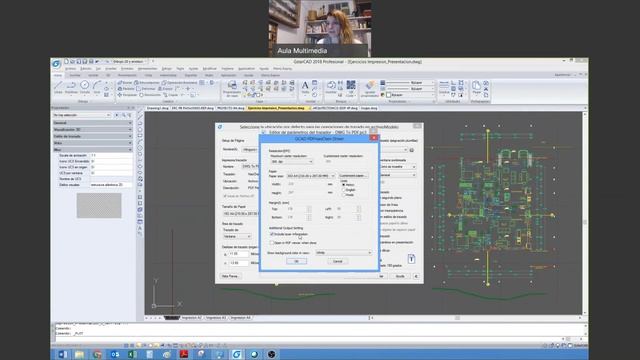Viewport: 640px width, 360px height.
Task: Open the Home ribbon tab
Action: (x=58, y=75)
